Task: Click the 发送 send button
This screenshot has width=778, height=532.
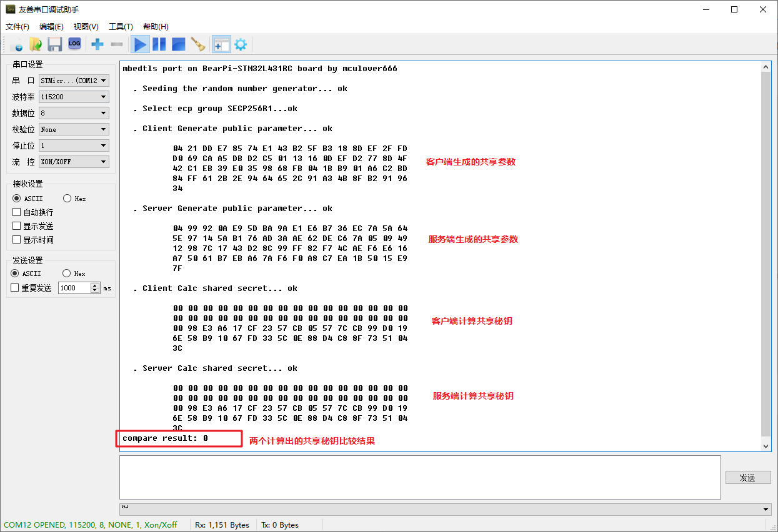Action: click(x=747, y=477)
